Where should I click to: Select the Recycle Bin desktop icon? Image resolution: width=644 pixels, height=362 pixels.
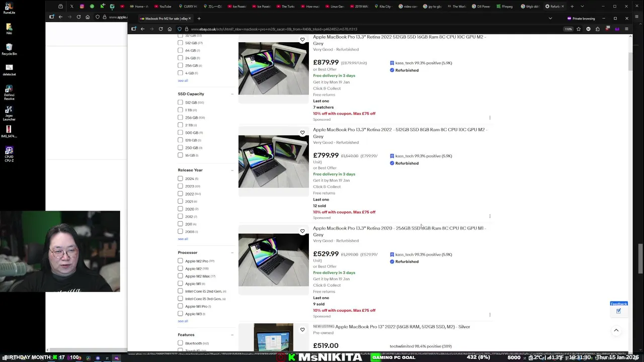[x=9, y=49]
